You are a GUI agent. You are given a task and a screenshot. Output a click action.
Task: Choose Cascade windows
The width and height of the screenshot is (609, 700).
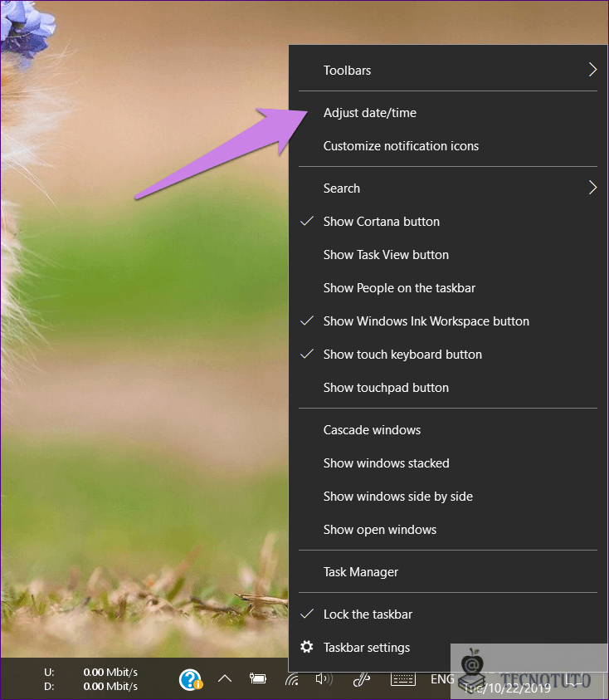pyautogui.click(x=447, y=429)
